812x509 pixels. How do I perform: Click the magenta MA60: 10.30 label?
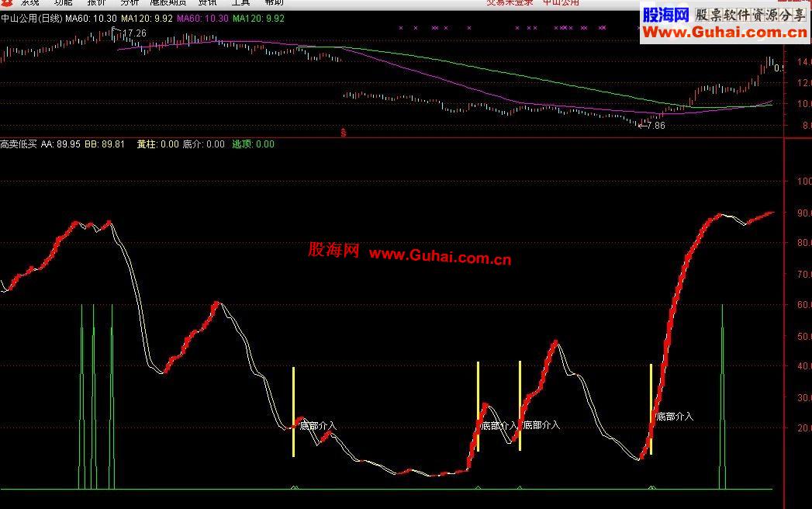(x=202, y=18)
